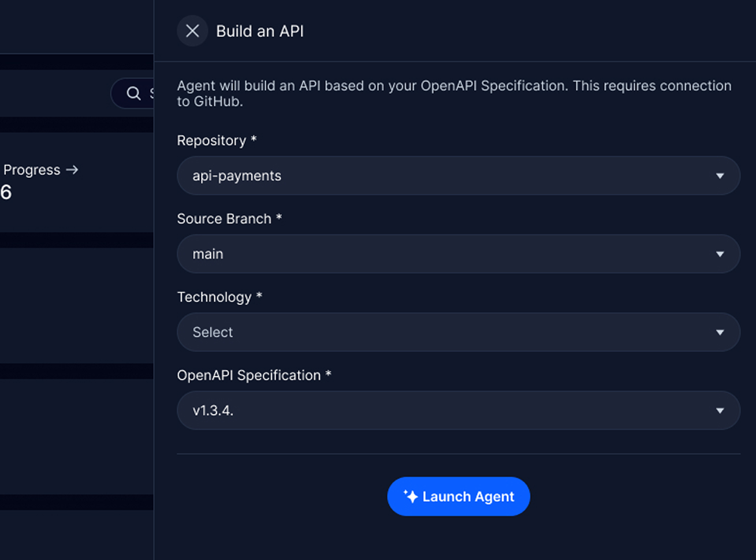Click the Source Branch field label
This screenshot has height=560, width=756.
[x=224, y=219]
